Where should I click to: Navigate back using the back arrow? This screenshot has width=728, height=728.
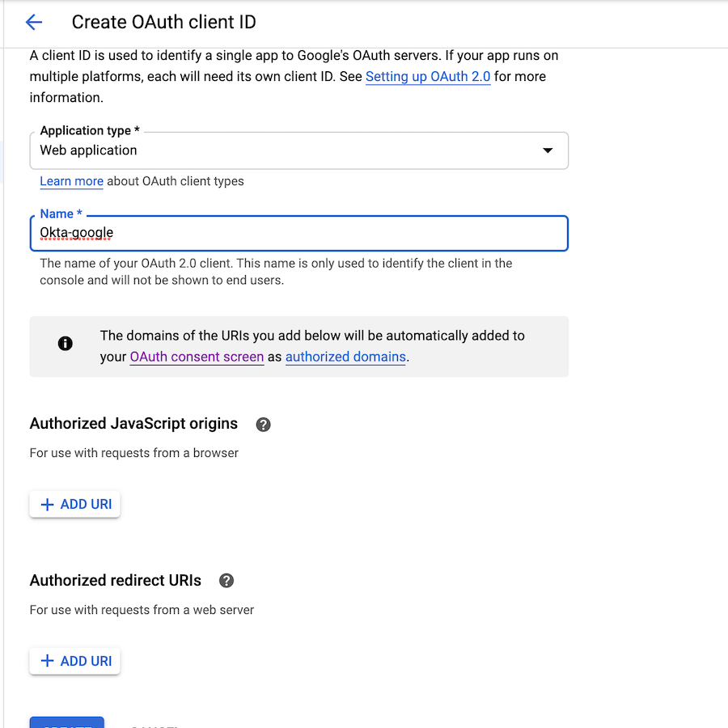33,22
